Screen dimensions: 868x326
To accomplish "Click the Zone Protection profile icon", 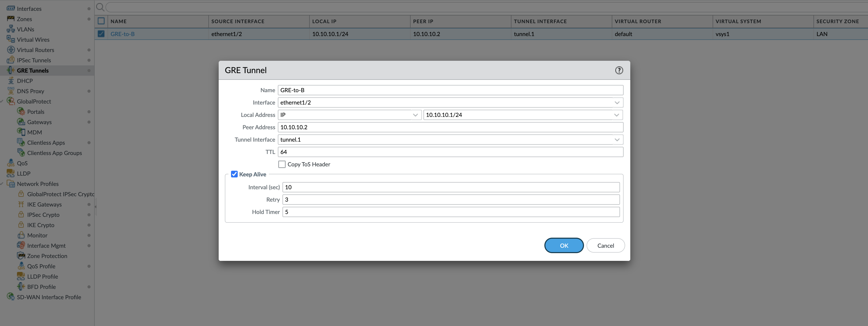I will (21, 256).
